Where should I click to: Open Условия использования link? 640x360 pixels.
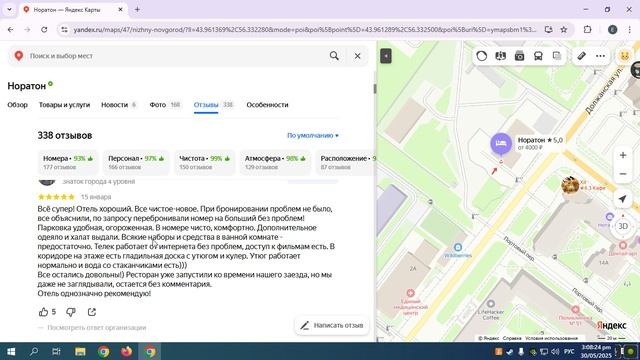(x=551, y=338)
